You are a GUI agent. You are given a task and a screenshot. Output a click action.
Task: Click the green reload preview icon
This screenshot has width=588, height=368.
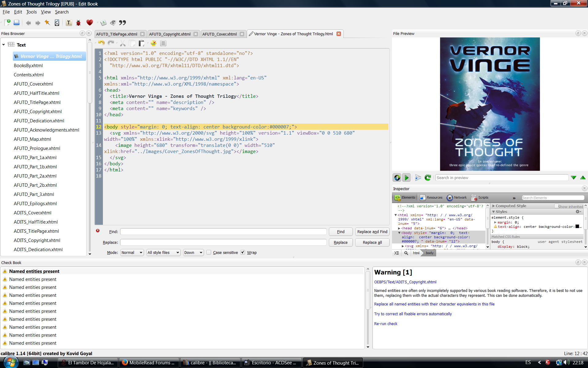click(428, 178)
